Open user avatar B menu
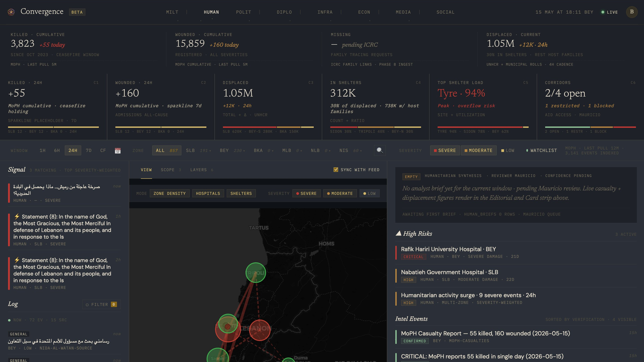Screen dimensions: 644x362 pyautogui.click(x=631, y=12)
